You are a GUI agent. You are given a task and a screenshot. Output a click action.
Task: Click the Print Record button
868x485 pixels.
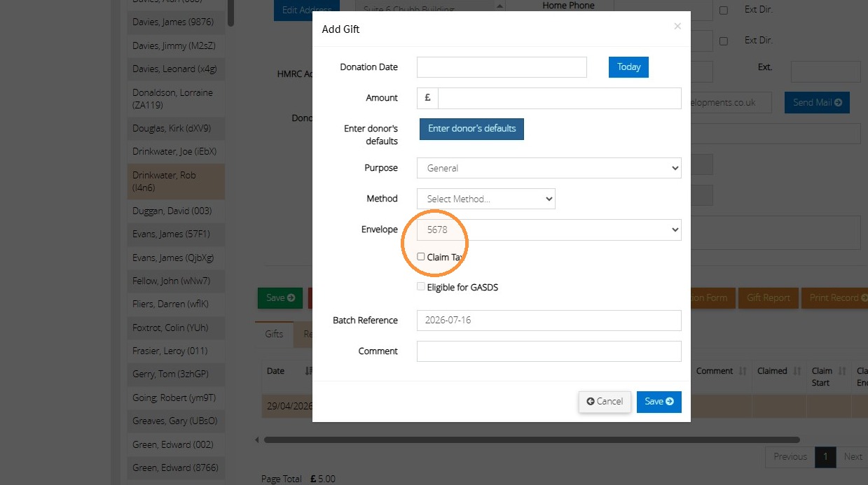834,298
